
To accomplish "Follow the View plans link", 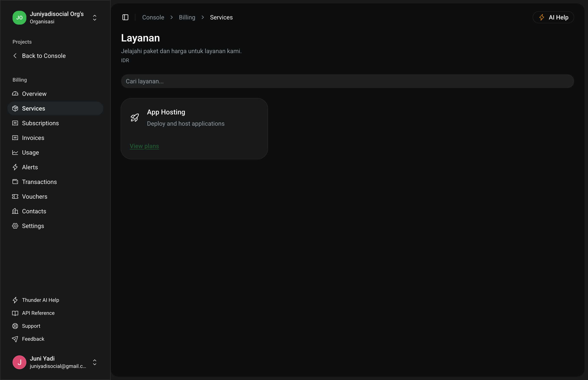I will pyautogui.click(x=144, y=146).
